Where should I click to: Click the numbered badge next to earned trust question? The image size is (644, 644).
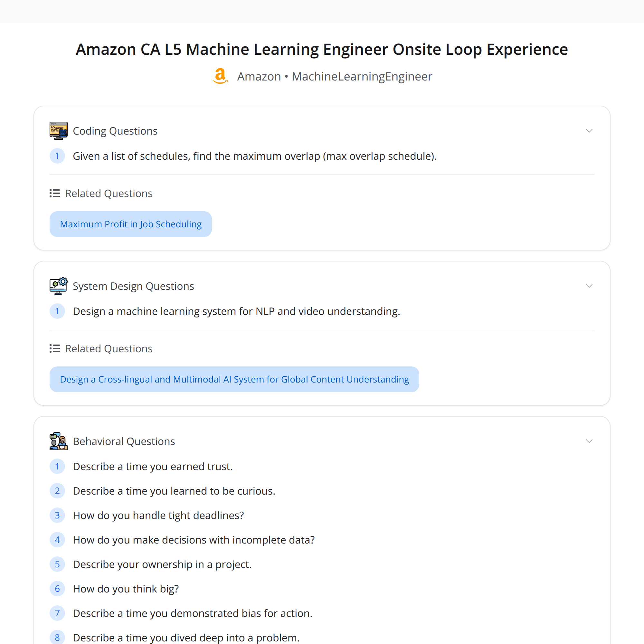click(57, 466)
